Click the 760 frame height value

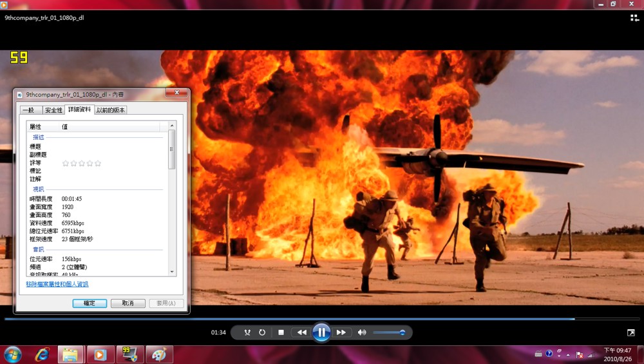tap(66, 215)
